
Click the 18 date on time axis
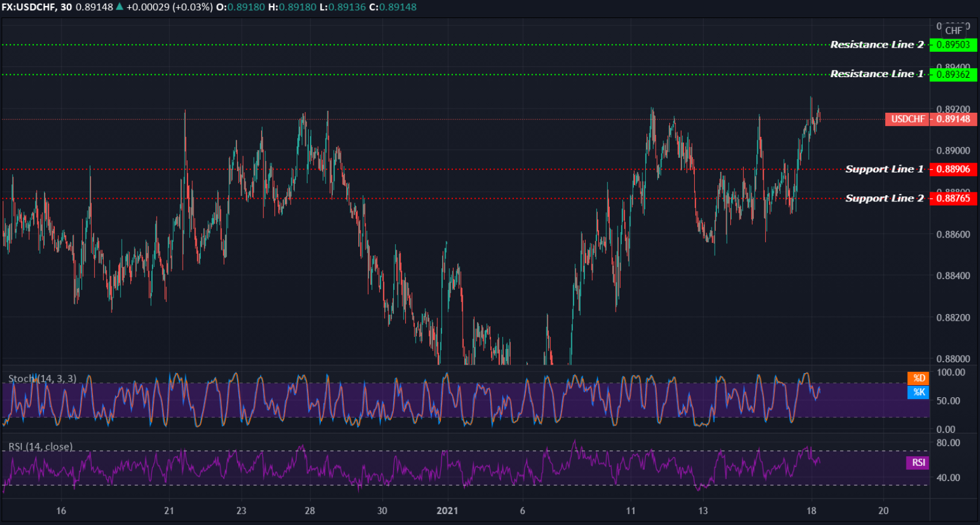(x=811, y=511)
